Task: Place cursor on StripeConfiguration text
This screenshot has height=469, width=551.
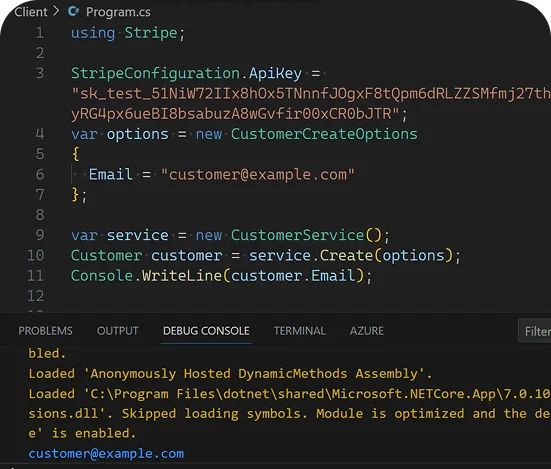Action: [155, 73]
